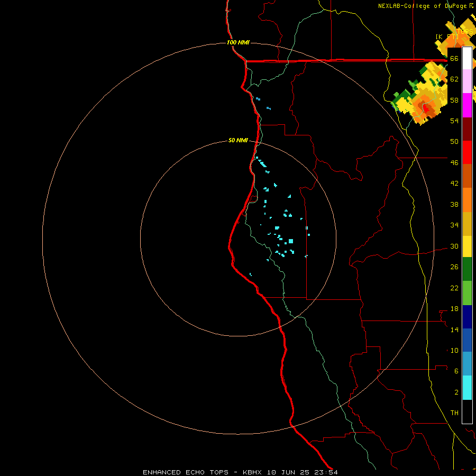
Task: Click the "46" legend value
Action: coord(454,163)
